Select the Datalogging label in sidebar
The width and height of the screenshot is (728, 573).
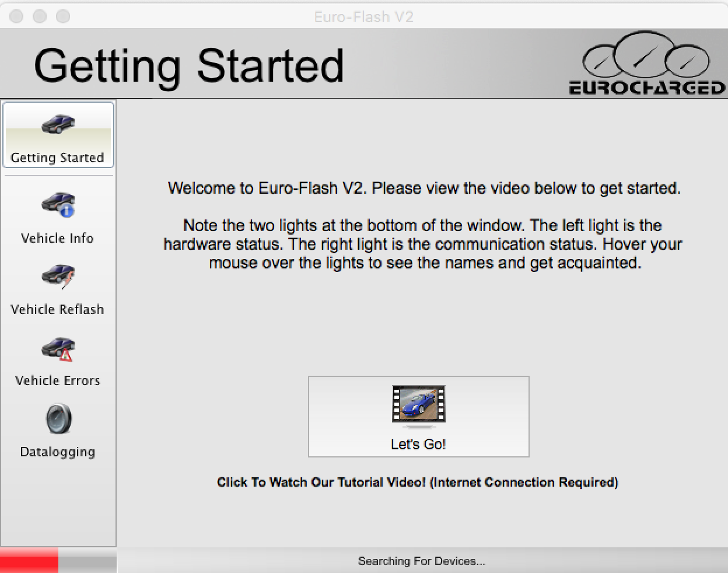tap(57, 452)
